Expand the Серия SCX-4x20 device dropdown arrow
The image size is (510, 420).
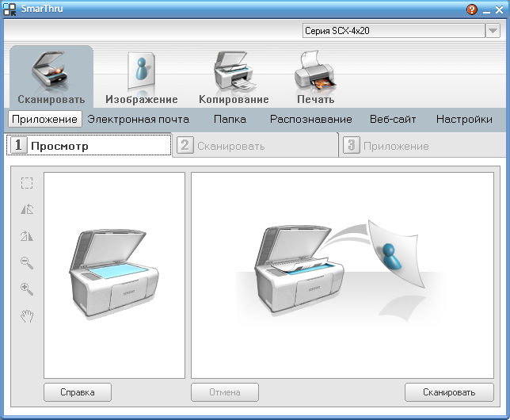pos(493,31)
